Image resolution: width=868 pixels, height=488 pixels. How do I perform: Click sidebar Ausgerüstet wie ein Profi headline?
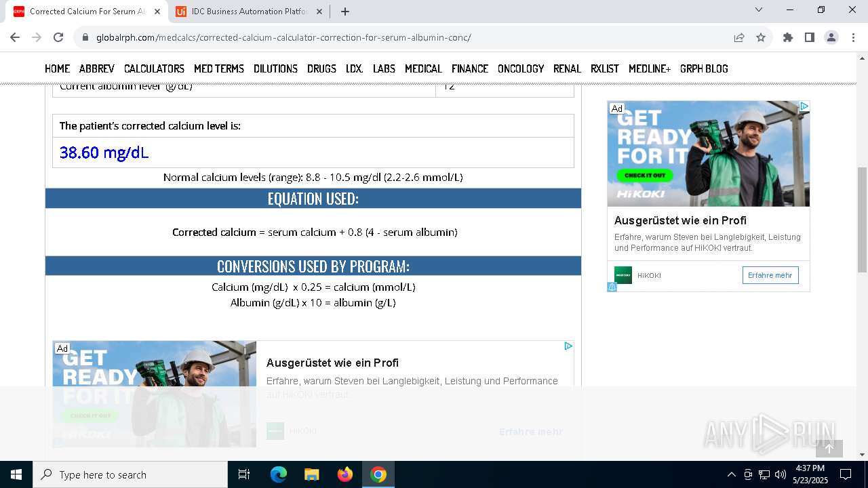[680, 220]
